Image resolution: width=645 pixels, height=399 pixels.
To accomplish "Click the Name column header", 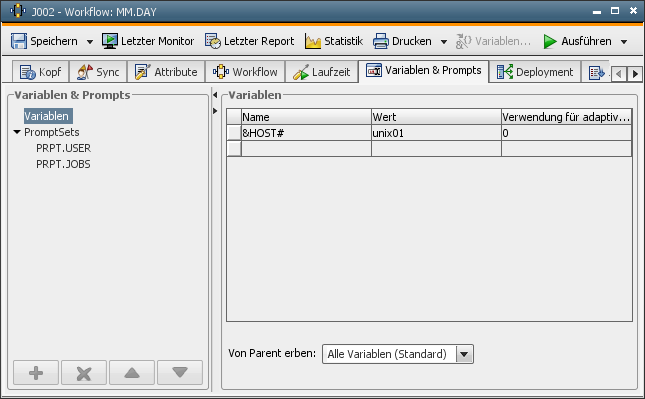I will pos(306,117).
